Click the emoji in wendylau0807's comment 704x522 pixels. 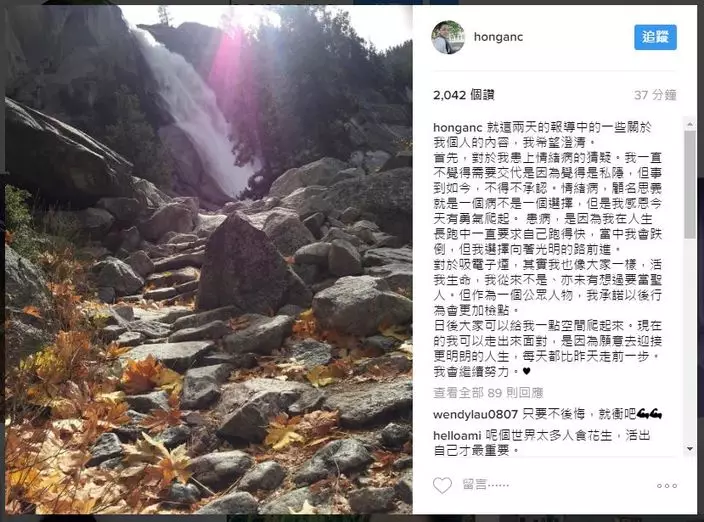point(649,414)
